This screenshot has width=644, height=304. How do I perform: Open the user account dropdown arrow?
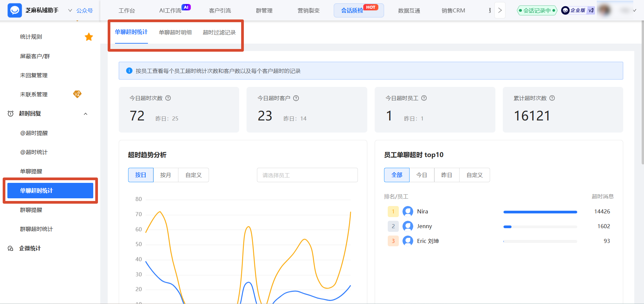click(x=635, y=10)
